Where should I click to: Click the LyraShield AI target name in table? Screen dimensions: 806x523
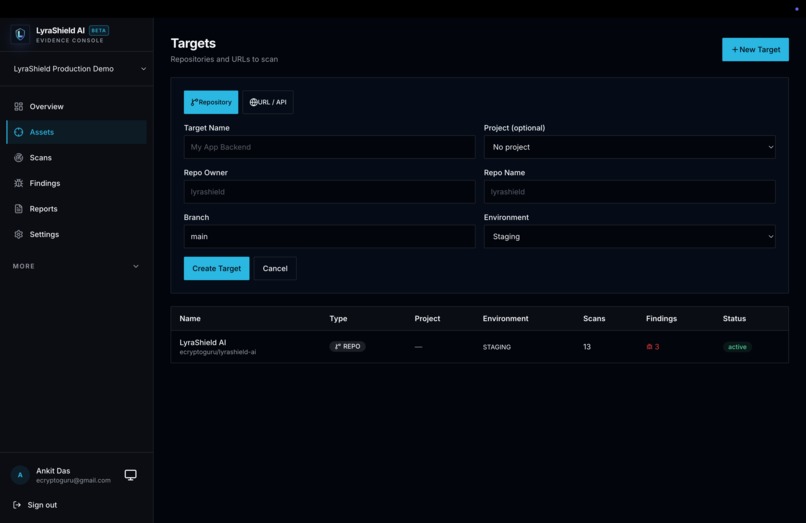pos(203,342)
